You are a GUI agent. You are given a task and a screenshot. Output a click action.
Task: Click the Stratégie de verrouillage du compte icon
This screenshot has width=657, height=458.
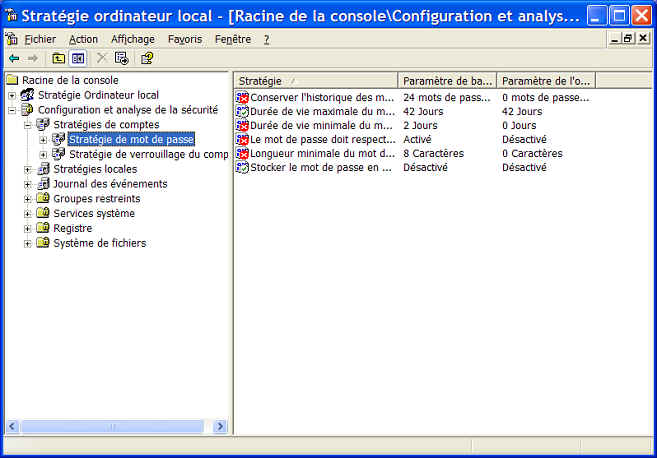59,154
